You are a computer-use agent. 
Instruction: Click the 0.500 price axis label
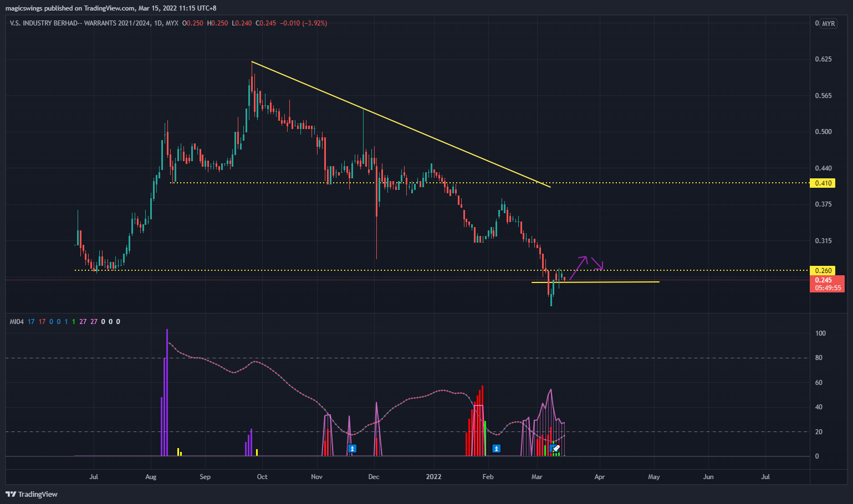[x=823, y=132]
